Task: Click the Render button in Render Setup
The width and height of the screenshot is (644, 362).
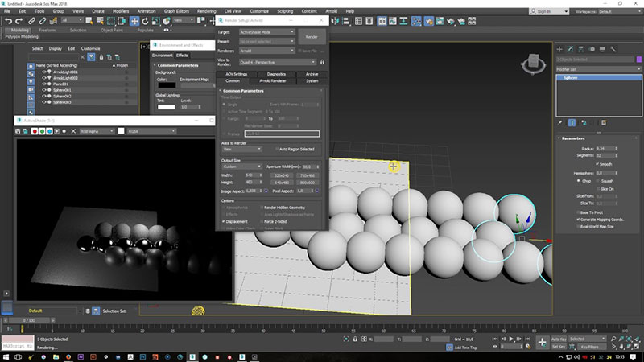Action: [x=310, y=37]
